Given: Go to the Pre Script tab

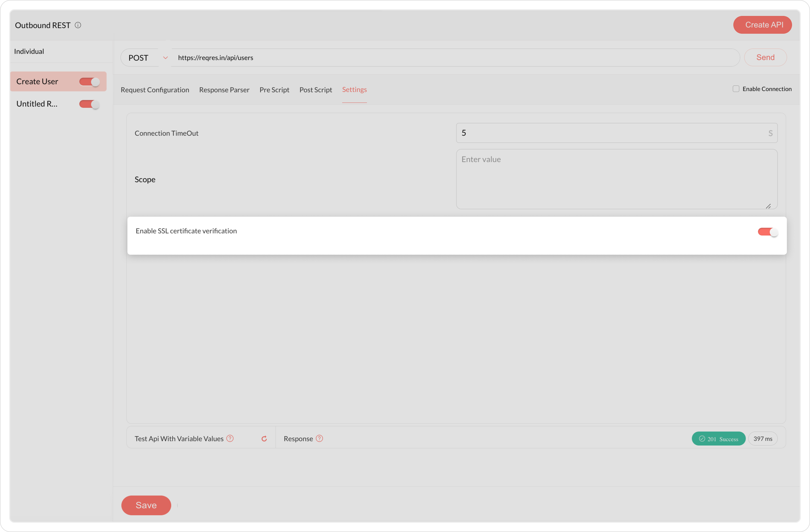Looking at the screenshot, I should pyautogui.click(x=274, y=90).
